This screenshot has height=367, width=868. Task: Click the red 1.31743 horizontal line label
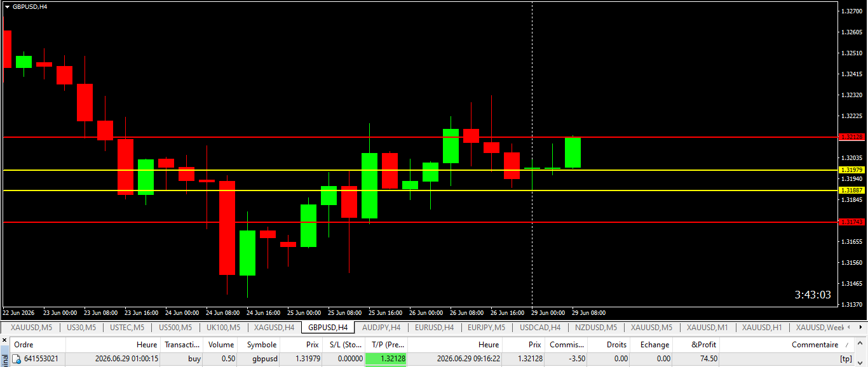pyautogui.click(x=851, y=222)
